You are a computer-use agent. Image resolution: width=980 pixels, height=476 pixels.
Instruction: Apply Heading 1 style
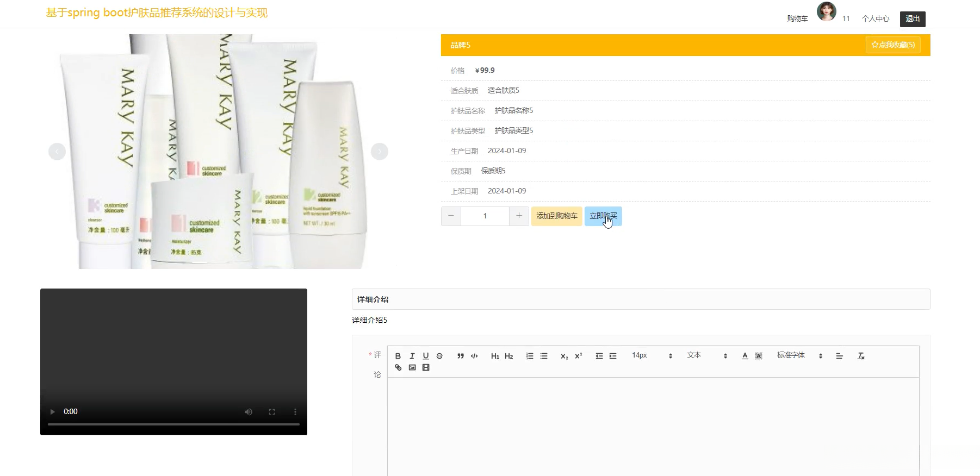point(495,356)
